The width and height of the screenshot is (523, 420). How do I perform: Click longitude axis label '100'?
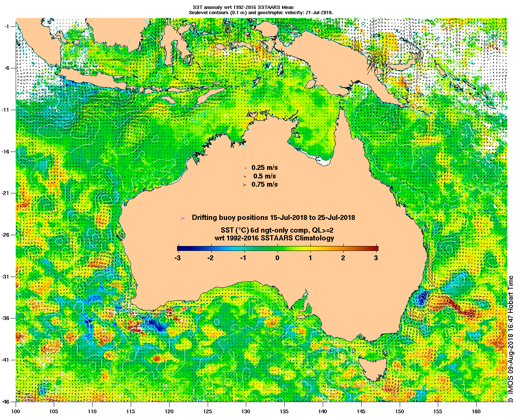click(16, 411)
